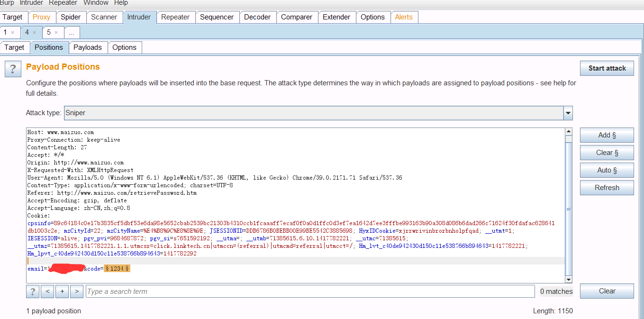The width and height of the screenshot is (644, 319).
Task: Click the plus search options button
Action: 62,291
